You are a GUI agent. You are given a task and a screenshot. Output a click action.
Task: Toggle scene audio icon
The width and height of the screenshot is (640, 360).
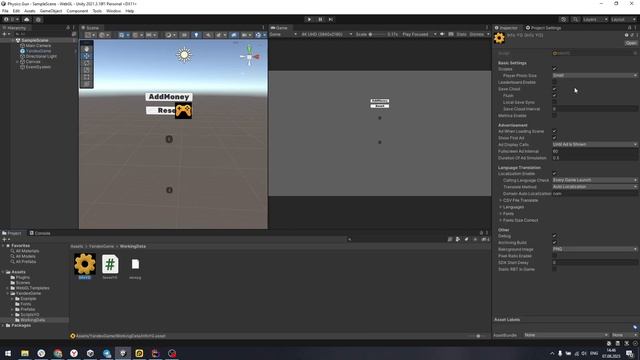[x=208, y=35]
